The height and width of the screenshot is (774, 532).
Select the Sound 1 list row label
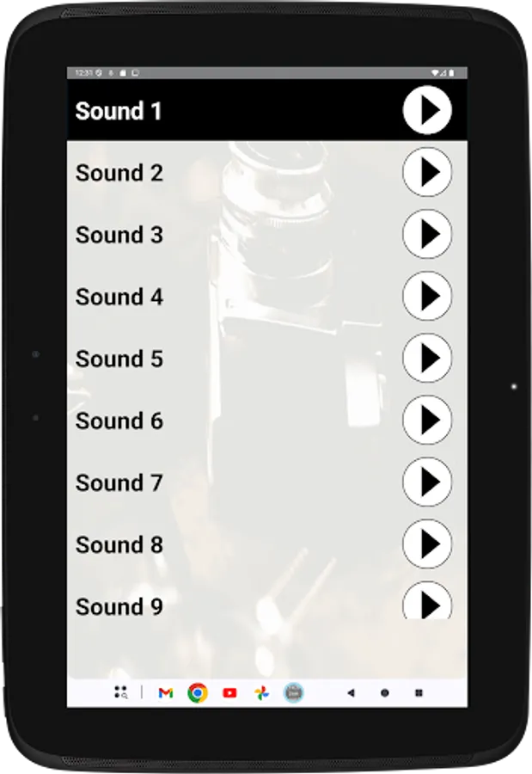(x=119, y=111)
